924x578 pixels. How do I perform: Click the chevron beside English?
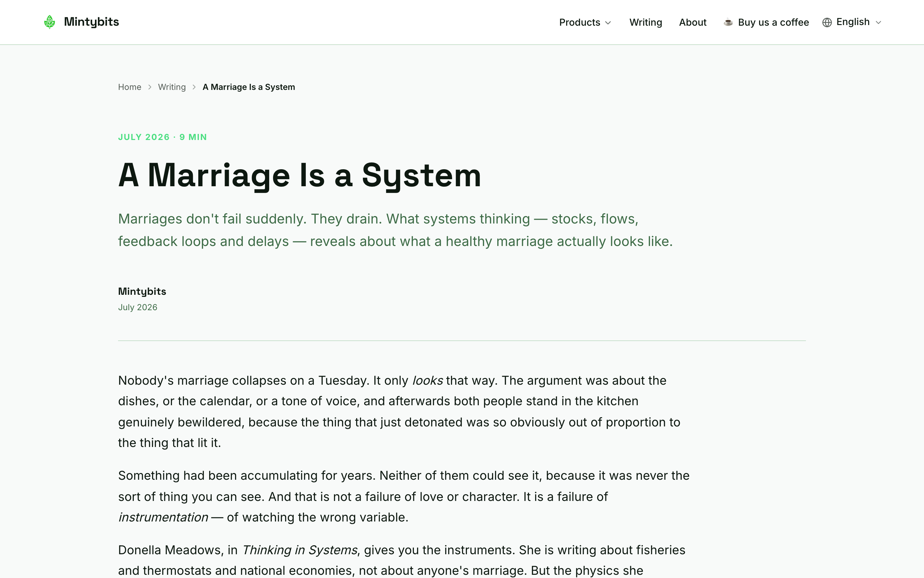[x=878, y=22]
